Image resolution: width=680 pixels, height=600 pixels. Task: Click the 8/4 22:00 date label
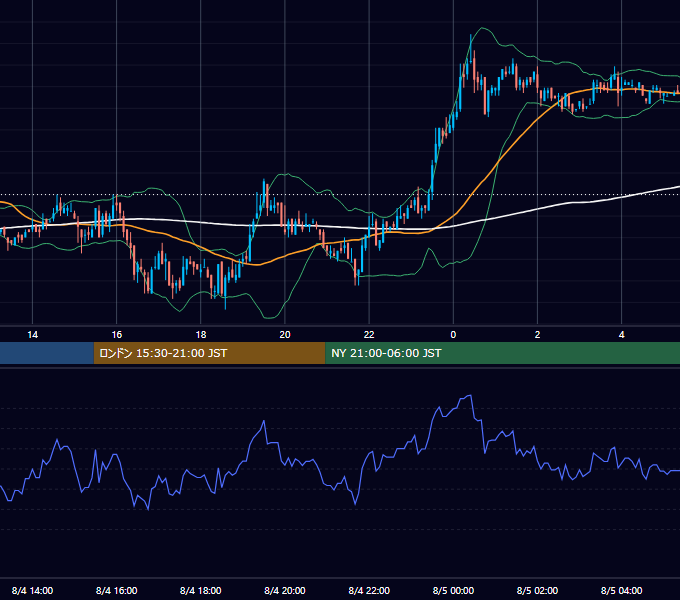[369, 590]
